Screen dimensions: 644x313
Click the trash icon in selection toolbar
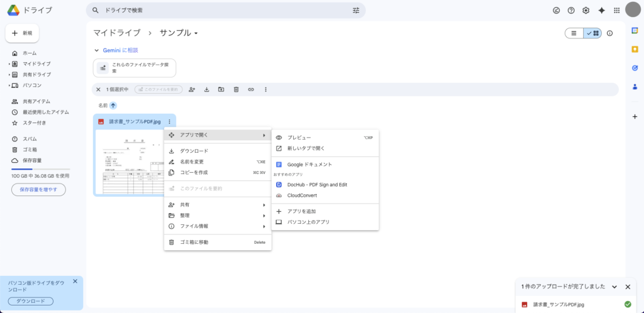(x=236, y=89)
